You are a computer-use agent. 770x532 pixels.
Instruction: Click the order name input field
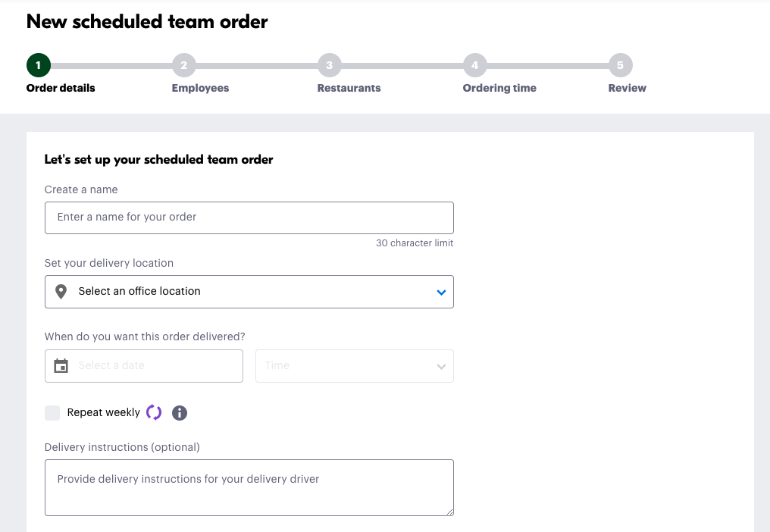coord(249,217)
